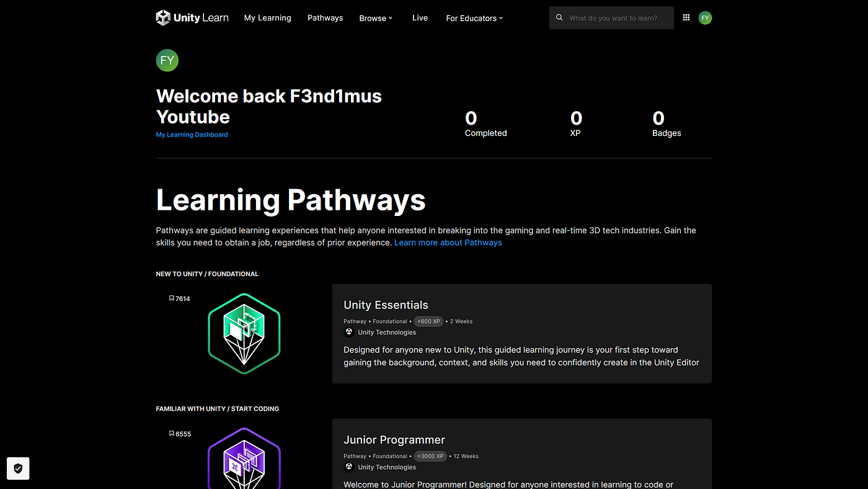Click the large FY avatar
The width and height of the screenshot is (868, 489).
tap(167, 60)
